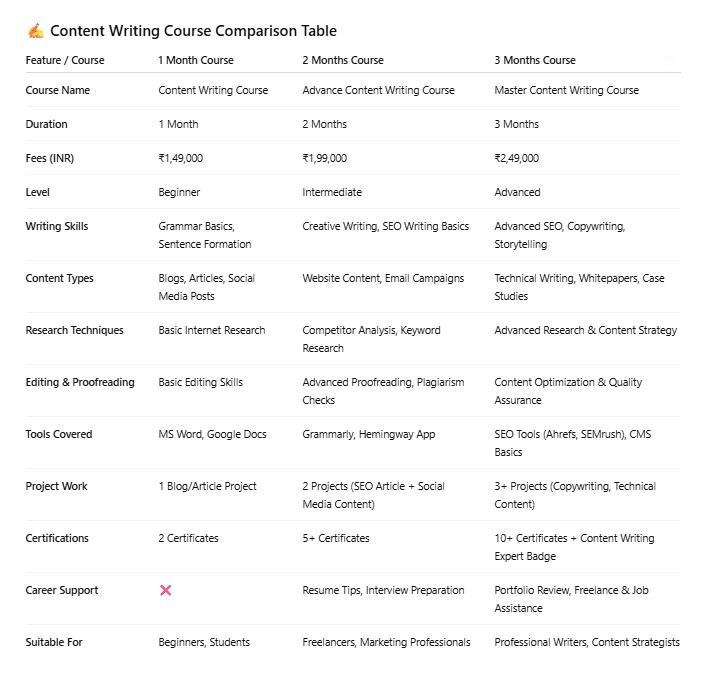This screenshot has width=718, height=676.
Task: Select the Career Support row label
Action: pyautogui.click(x=62, y=590)
